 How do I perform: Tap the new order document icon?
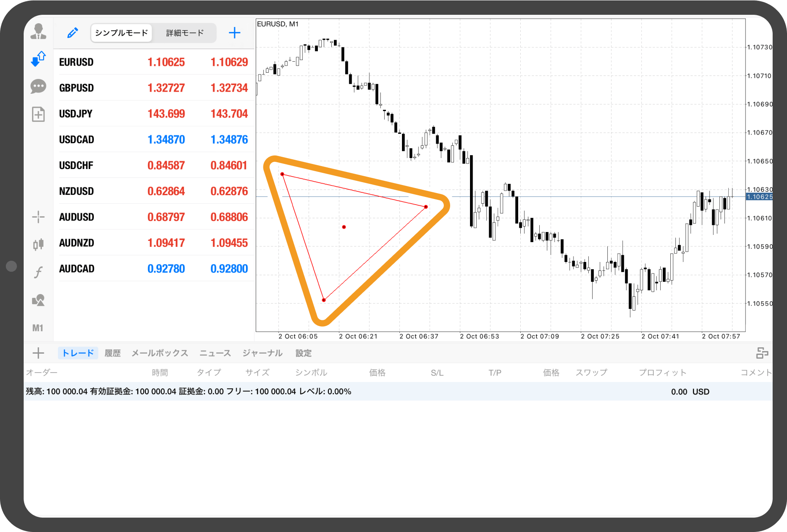38,114
